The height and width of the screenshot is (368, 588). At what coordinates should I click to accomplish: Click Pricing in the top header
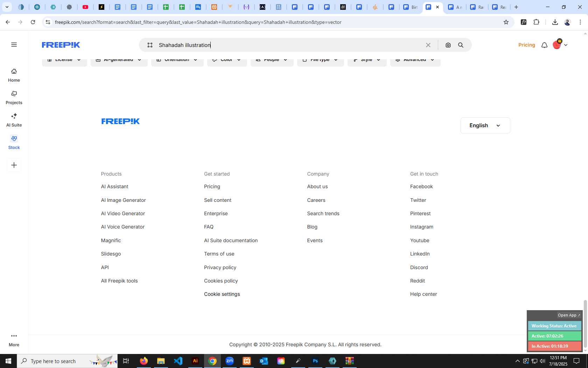tap(526, 45)
